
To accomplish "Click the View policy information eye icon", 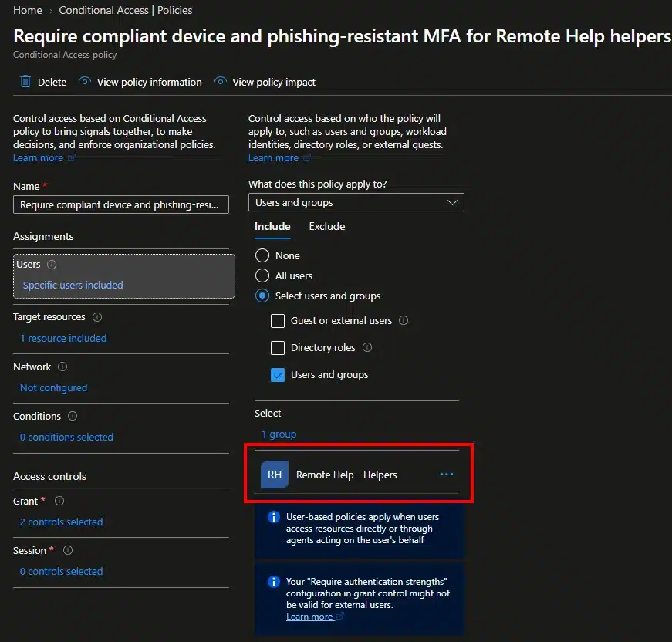I will 85,81.
